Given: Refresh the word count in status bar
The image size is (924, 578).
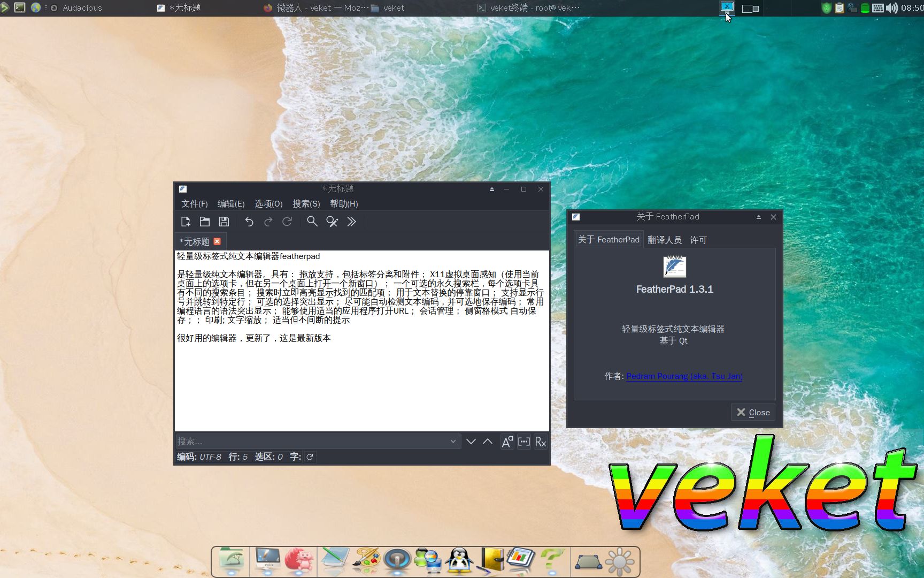Looking at the screenshot, I should tap(310, 457).
